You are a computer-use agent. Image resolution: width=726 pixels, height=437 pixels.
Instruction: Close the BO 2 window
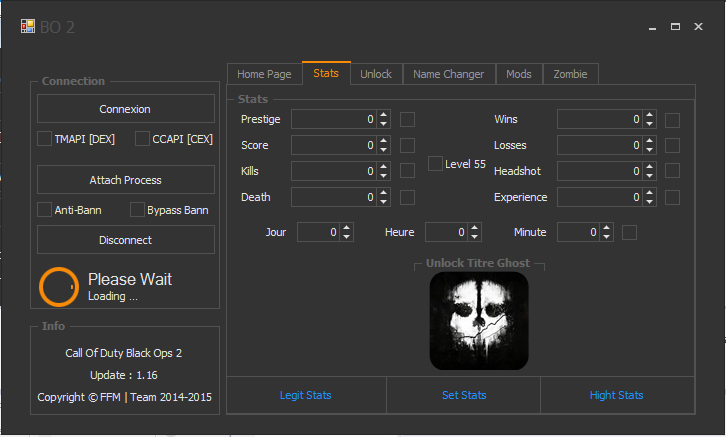click(x=698, y=27)
